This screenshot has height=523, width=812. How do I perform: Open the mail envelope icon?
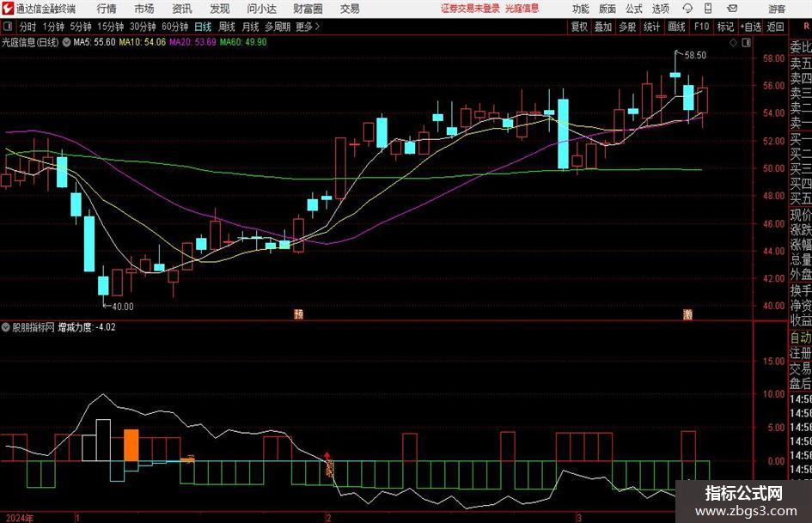click(x=732, y=9)
